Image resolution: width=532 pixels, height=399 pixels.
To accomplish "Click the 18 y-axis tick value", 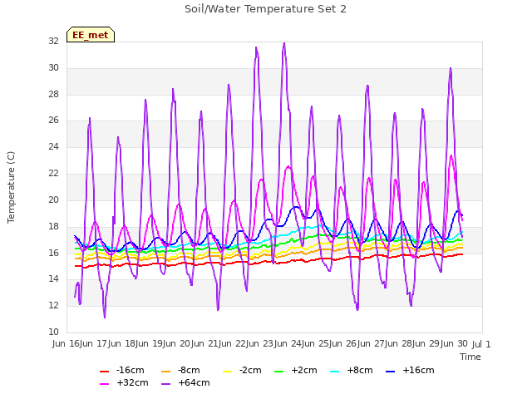I will click(x=53, y=226).
